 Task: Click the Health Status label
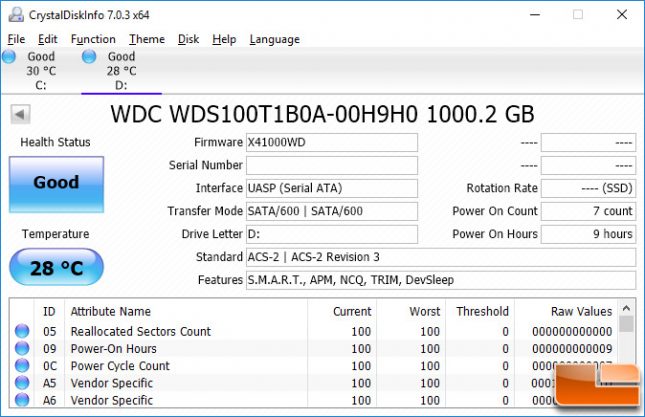click(56, 142)
